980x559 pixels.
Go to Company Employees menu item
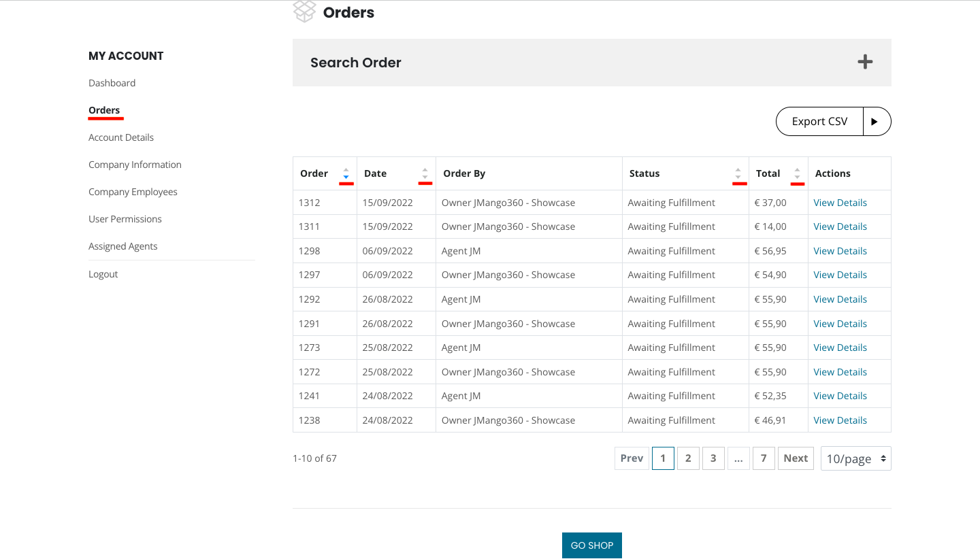coord(133,192)
